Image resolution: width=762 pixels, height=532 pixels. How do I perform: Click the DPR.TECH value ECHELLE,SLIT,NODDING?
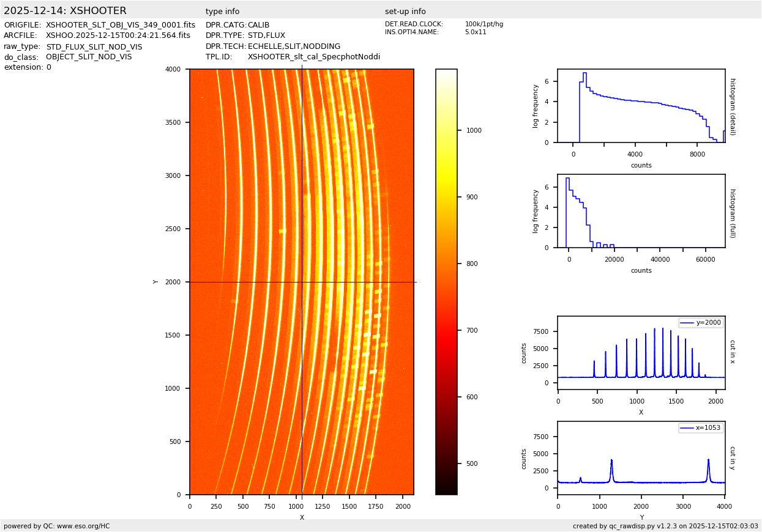coord(294,46)
